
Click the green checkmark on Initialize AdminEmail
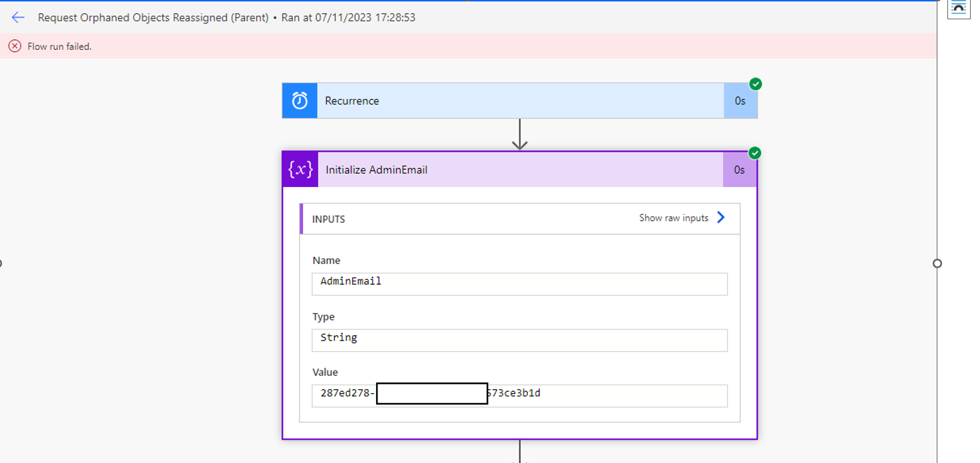coord(754,154)
